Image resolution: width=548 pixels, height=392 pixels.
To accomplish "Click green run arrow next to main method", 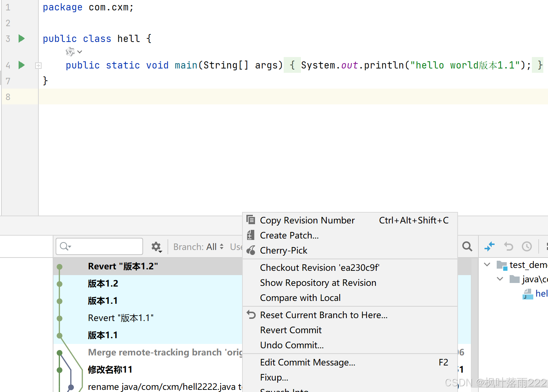I will pyautogui.click(x=21, y=65).
